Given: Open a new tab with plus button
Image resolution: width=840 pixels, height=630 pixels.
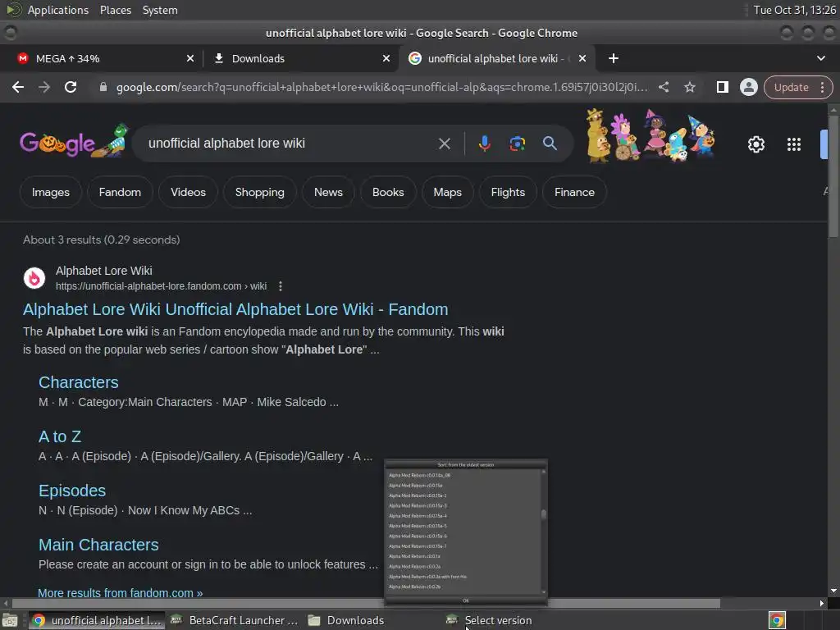Looking at the screenshot, I should click(x=614, y=58).
